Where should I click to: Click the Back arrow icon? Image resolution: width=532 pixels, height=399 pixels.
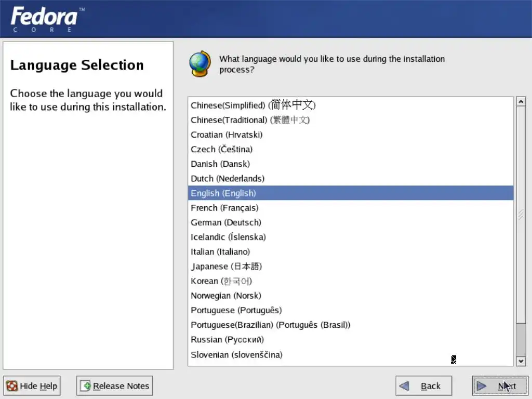pyautogui.click(x=404, y=386)
